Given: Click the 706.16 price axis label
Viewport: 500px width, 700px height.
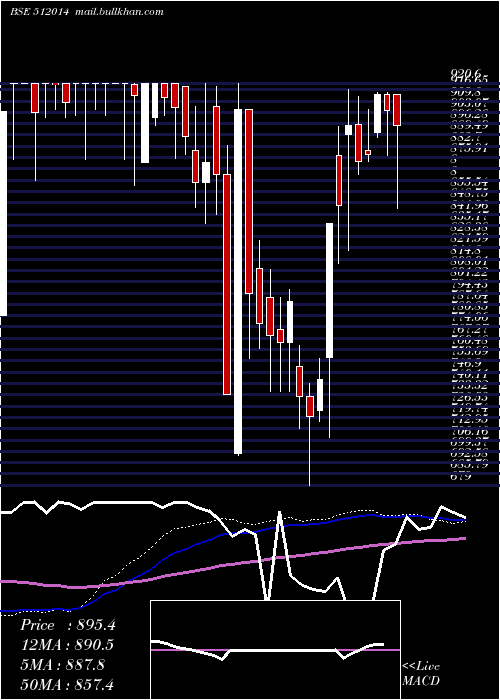Looking at the screenshot, I should pos(469,432).
